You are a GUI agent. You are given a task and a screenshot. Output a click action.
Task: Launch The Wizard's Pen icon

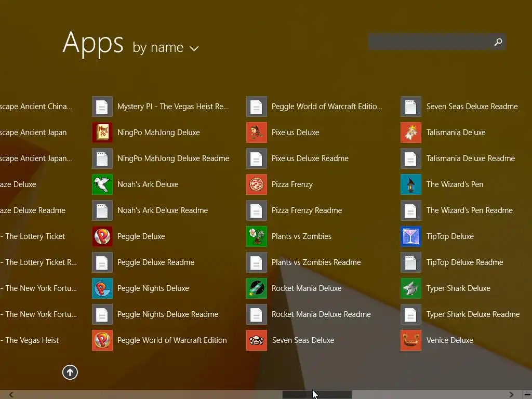pyautogui.click(x=411, y=184)
